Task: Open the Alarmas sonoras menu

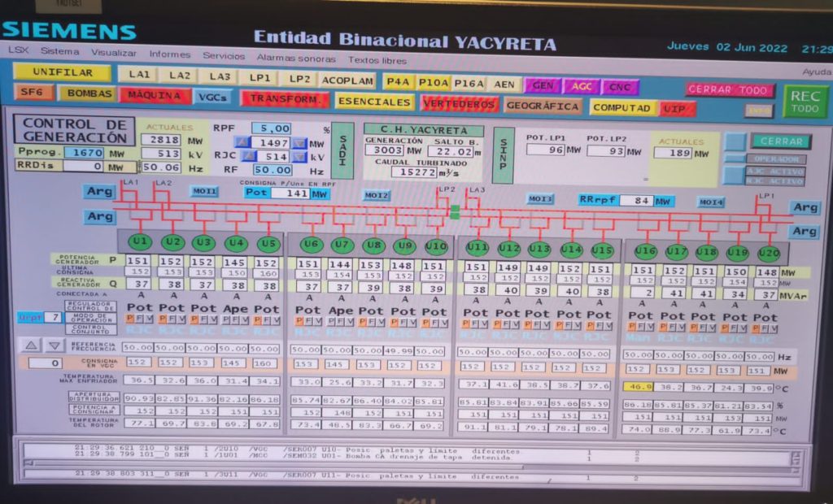Action: (296, 58)
